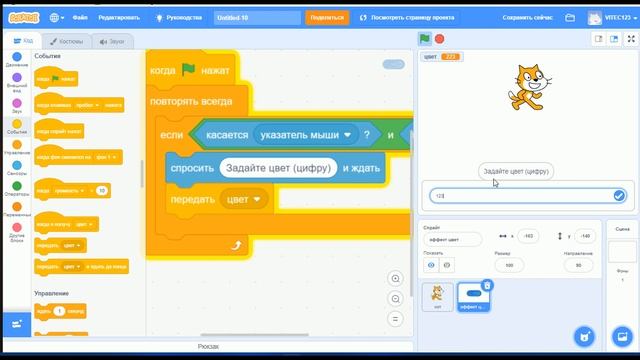Screen dimensions: 640x360
Task: Open the language globe menu
Action: [56, 18]
